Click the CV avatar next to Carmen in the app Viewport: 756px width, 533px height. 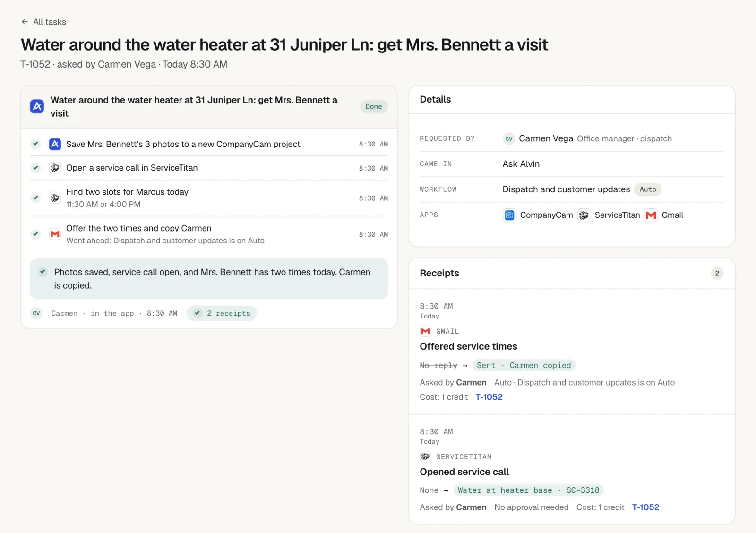36,313
